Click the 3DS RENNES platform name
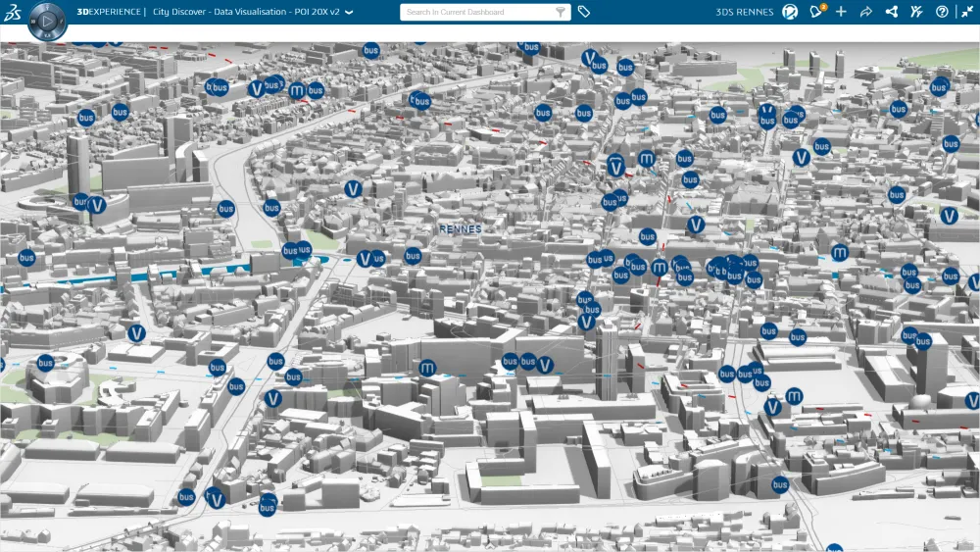 point(745,12)
